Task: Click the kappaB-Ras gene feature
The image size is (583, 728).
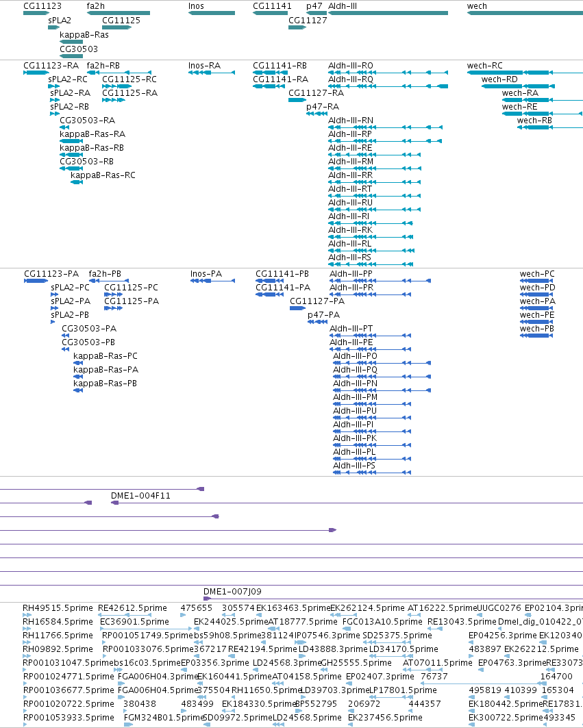Action: tap(71, 42)
